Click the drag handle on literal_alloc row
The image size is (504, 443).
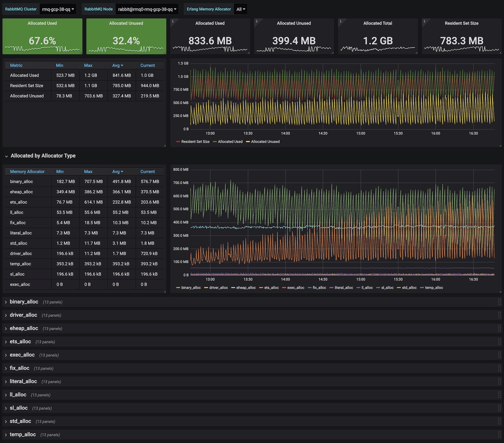pos(499,382)
